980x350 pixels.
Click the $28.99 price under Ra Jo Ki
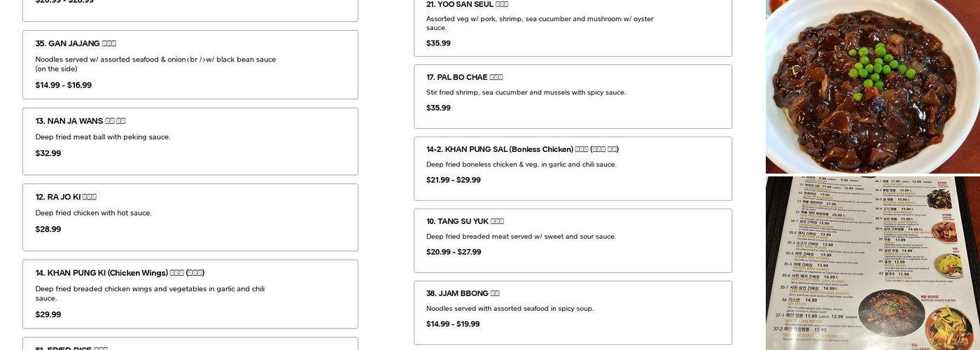coord(48,230)
